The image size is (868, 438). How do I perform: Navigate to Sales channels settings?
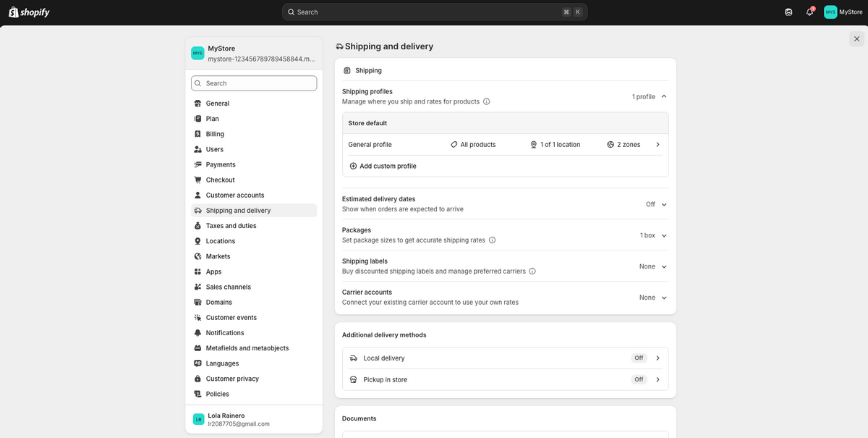254,287
